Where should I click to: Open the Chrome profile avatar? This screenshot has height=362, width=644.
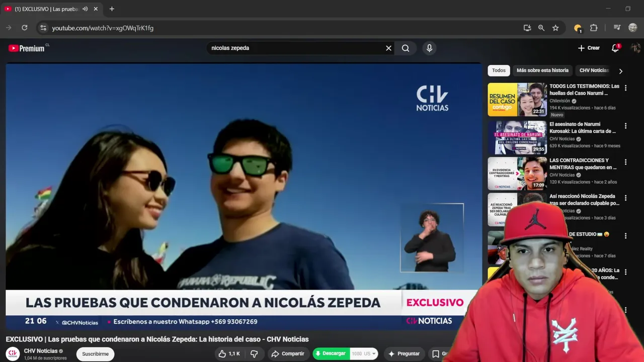pos(633,28)
